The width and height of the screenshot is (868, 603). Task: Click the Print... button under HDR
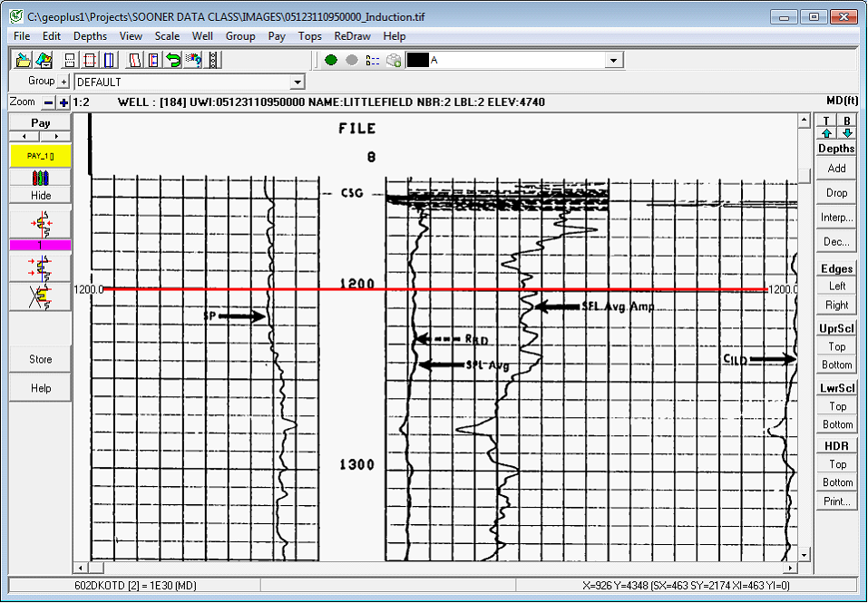coord(836,501)
